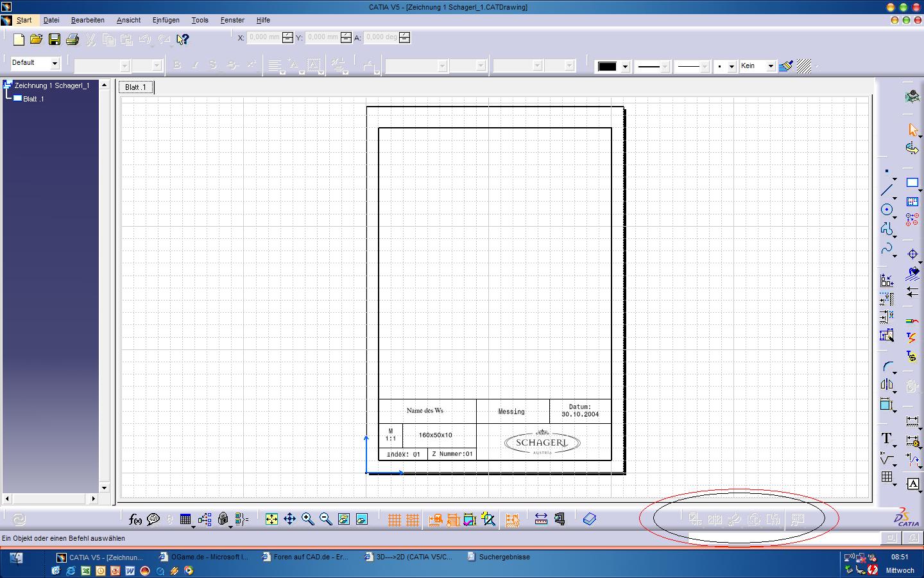Click the black color swatch
Viewport: 924px width, 578px height.
pos(607,66)
